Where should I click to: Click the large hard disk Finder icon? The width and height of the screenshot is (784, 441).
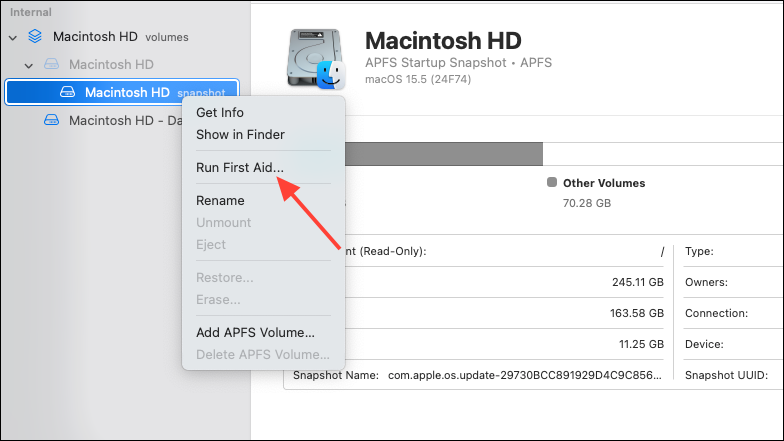(x=316, y=59)
